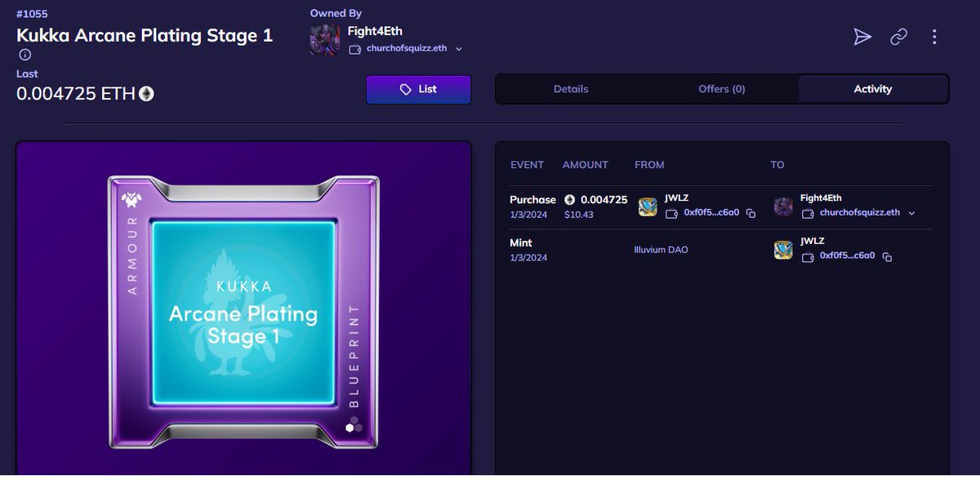
Task: Open the three-dot more options menu
Action: [x=934, y=37]
